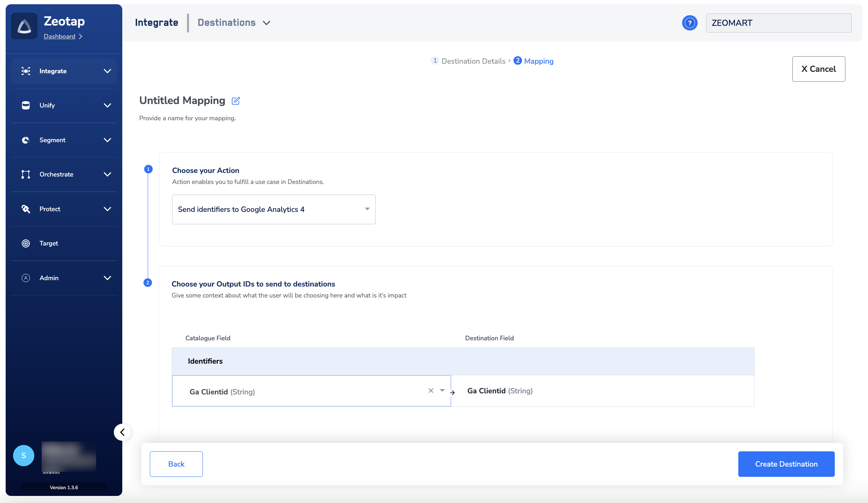Screen dimensions: 868x503
Task: Click the Zeotap logo icon
Action: [x=24, y=26]
